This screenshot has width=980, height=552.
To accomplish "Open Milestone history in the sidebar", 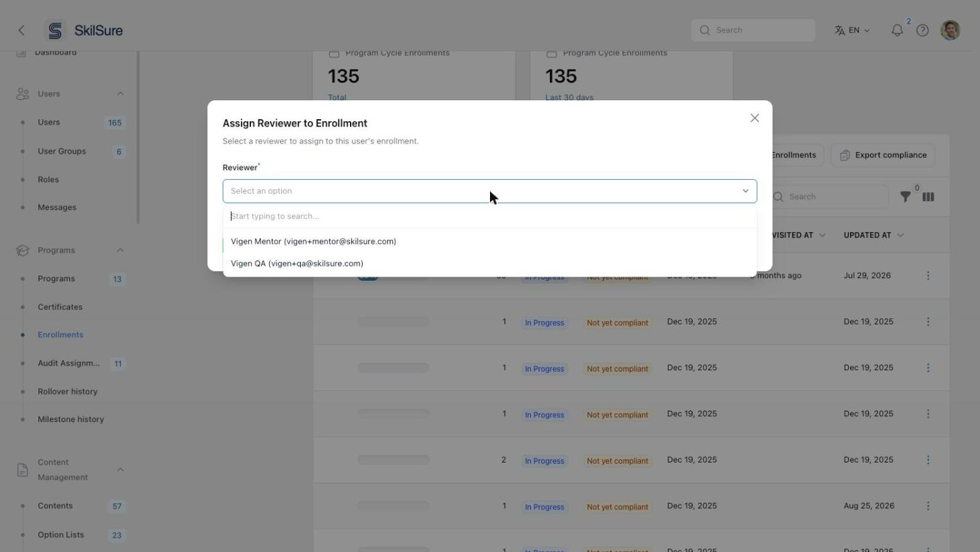I will (x=71, y=419).
